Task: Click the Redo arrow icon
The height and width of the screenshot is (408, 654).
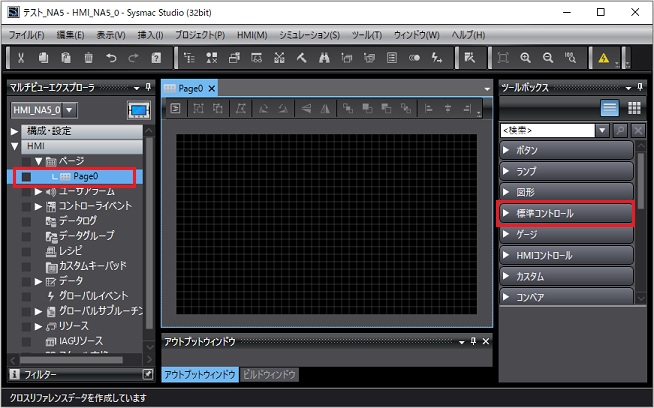Action: pos(133,58)
